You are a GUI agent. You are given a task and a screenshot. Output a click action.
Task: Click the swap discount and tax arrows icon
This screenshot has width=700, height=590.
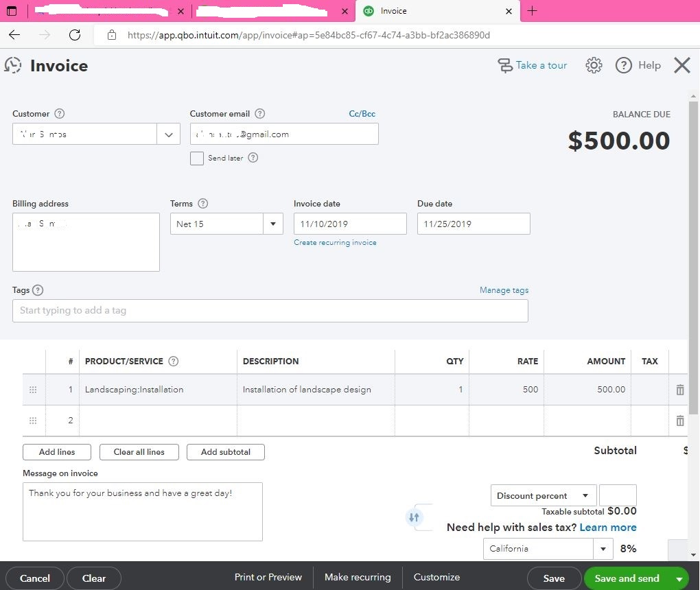[x=414, y=517]
